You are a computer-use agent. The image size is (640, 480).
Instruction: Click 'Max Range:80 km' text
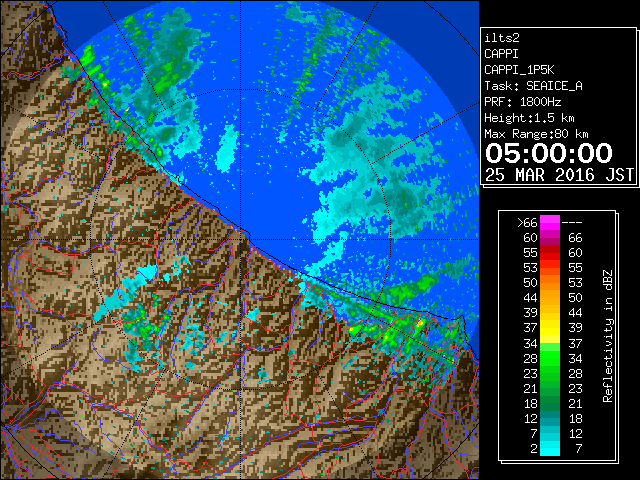pos(536,134)
